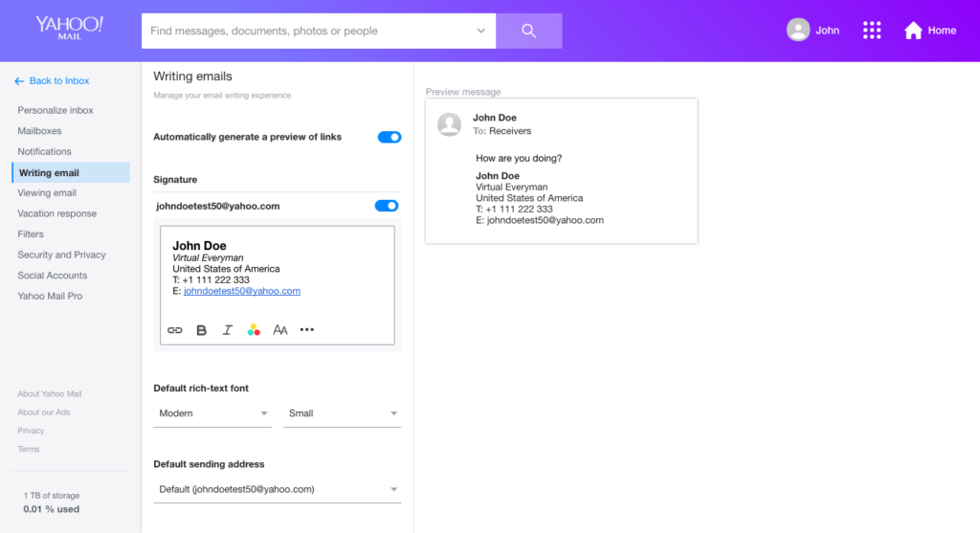The height and width of the screenshot is (533, 980).
Task: Go Back to Inbox
Action: [53, 81]
